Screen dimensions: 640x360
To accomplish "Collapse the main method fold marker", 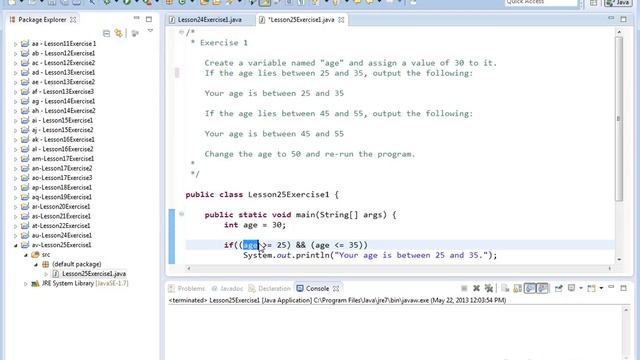I will pos(181,214).
